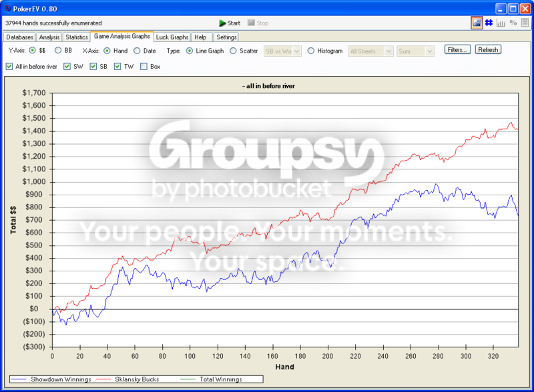This screenshot has width=534, height=392.
Task: Click the picture image toolbar icon
Action: [x=477, y=23]
